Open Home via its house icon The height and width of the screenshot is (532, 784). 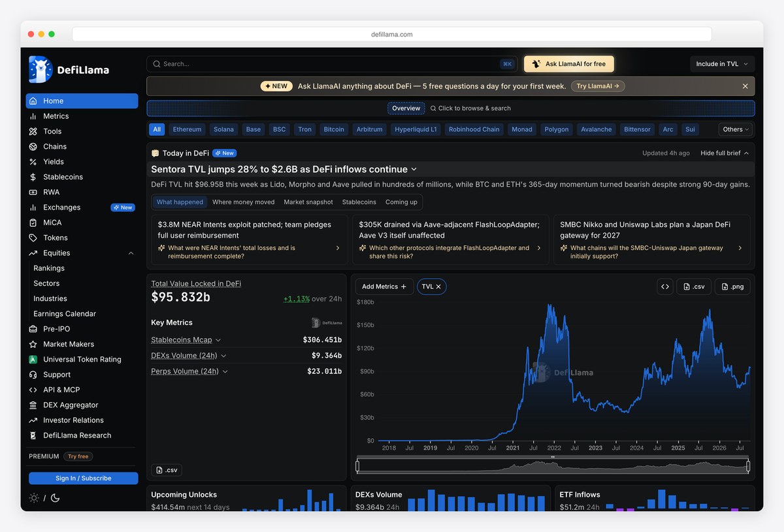coord(33,101)
